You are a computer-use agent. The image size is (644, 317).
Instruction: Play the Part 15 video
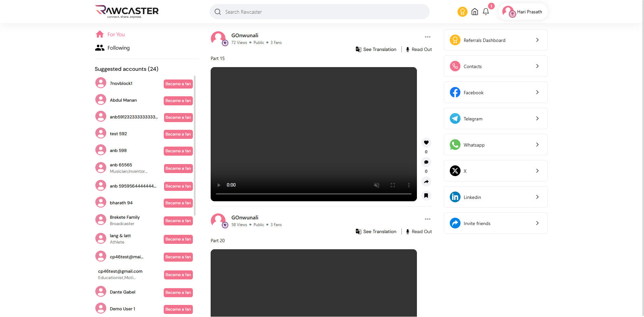[x=219, y=185]
